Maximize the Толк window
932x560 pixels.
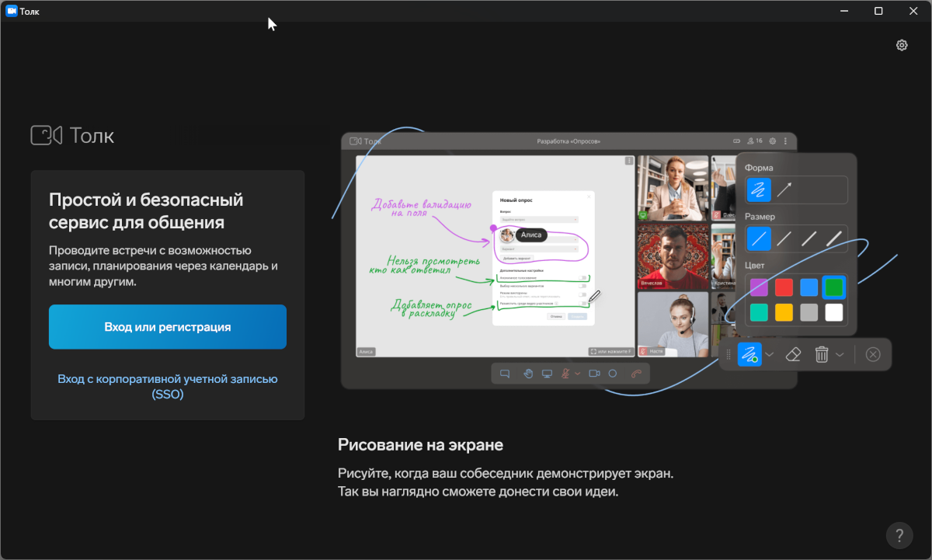878,11
